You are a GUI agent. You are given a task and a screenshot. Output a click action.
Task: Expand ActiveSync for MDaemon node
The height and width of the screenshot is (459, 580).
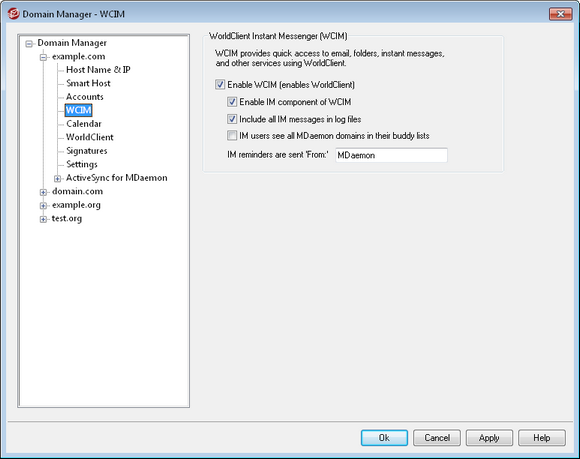[57, 179]
